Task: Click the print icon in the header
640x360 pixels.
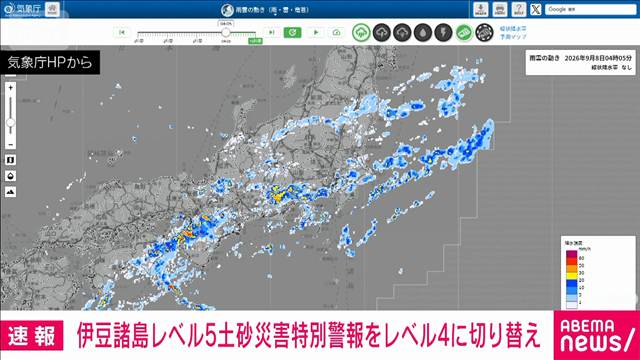Action: (500, 9)
